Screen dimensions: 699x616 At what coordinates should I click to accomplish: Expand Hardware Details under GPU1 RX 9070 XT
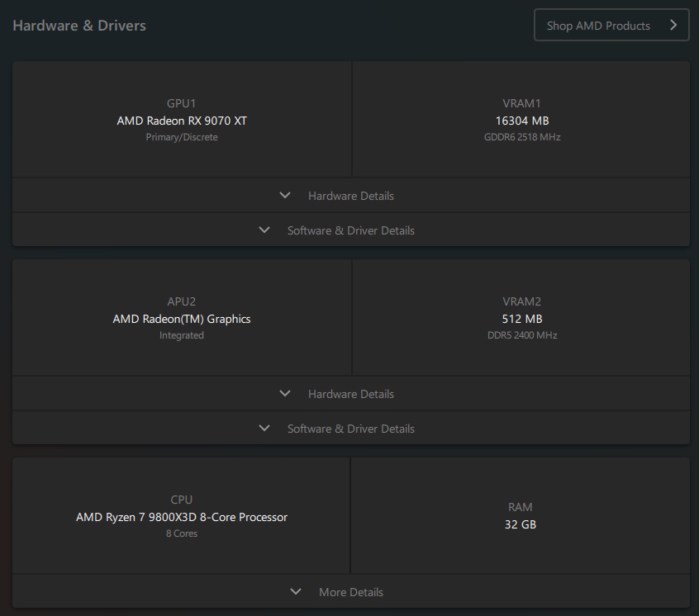pyautogui.click(x=351, y=196)
